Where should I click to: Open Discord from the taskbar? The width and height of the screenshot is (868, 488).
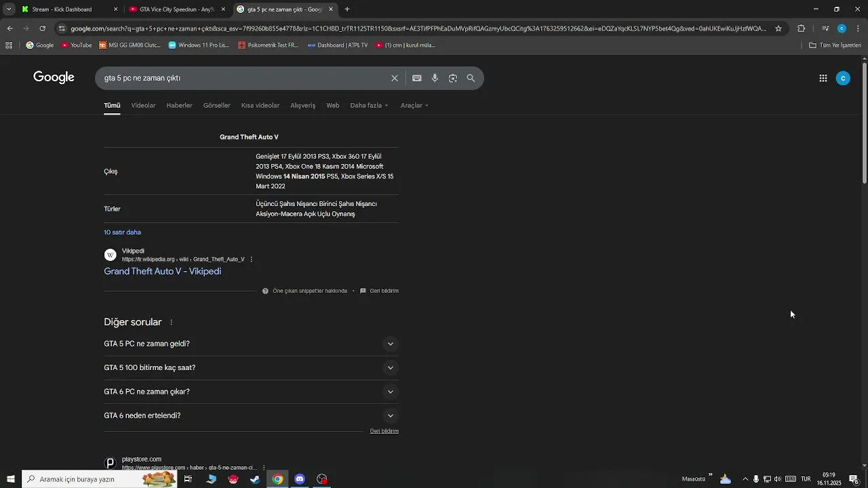300,479
